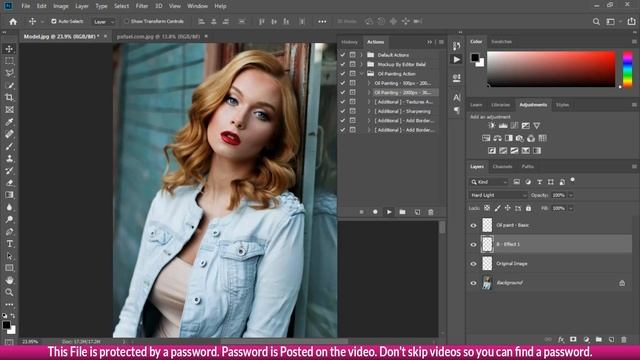
Task: Pick a hue from the vertical spectrum slider
Action: (x=628, y=69)
